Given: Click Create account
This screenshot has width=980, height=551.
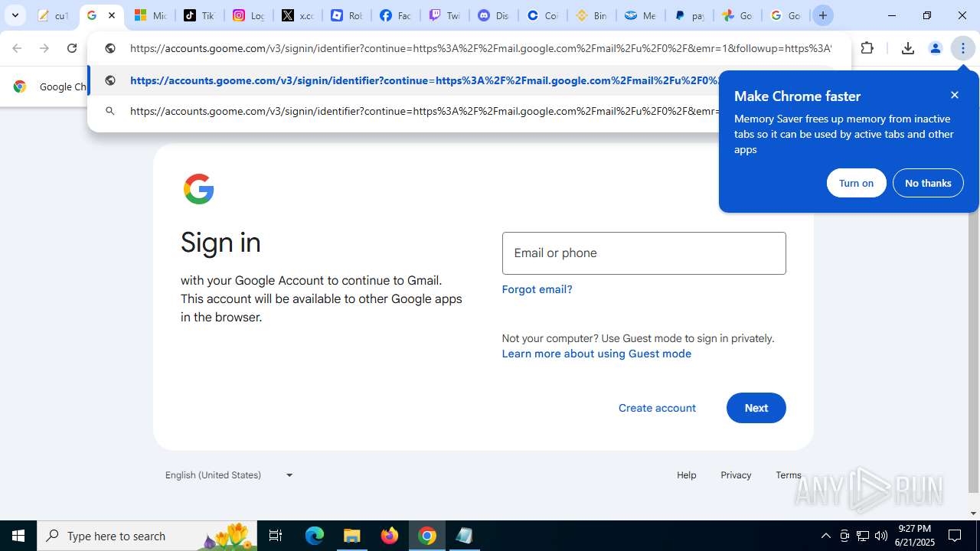Looking at the screenshot, I should (x=657, y=408).
